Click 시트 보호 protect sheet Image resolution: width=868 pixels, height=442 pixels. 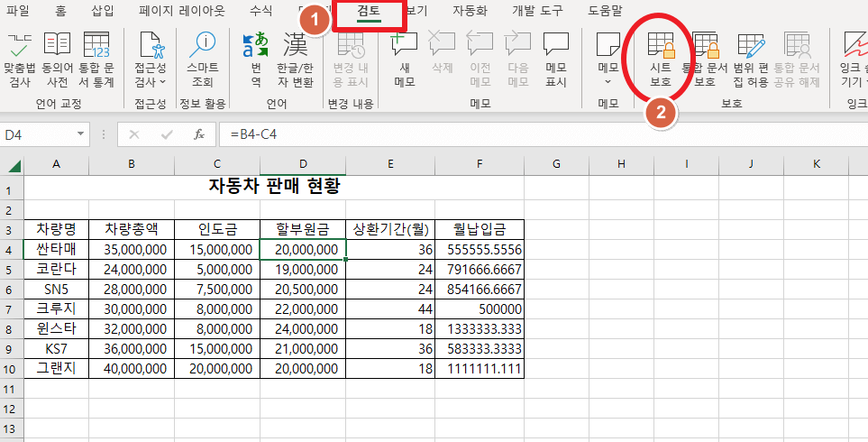coord(662,60)
